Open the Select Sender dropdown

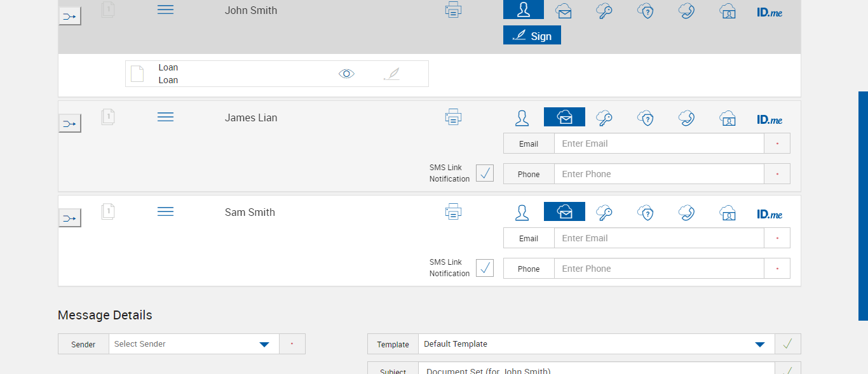tap(264, 344)
